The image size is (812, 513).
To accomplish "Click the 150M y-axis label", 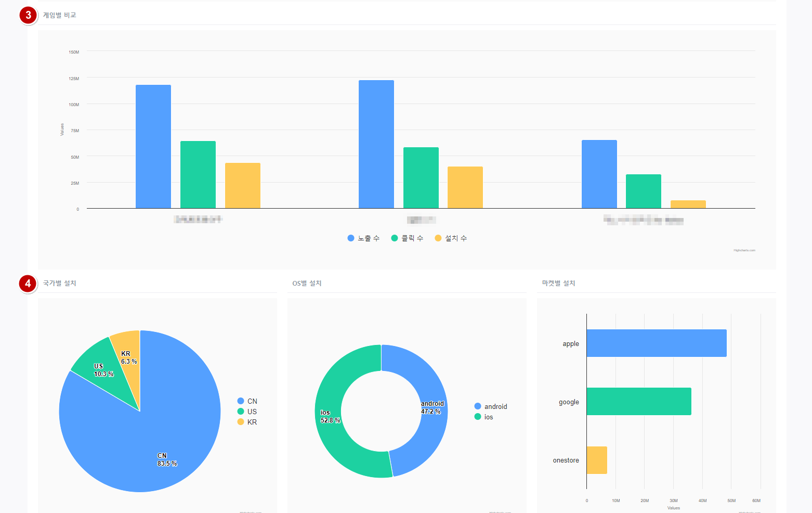I will [x=74, y=52].
